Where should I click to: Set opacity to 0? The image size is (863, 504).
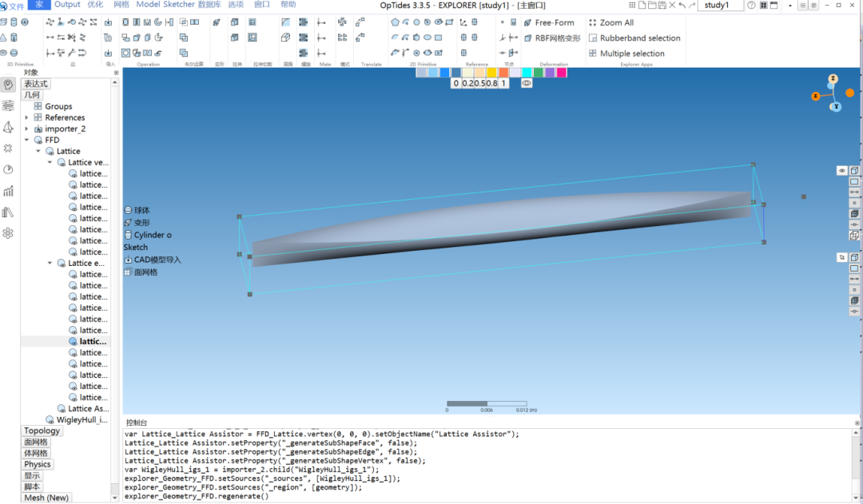455,83
